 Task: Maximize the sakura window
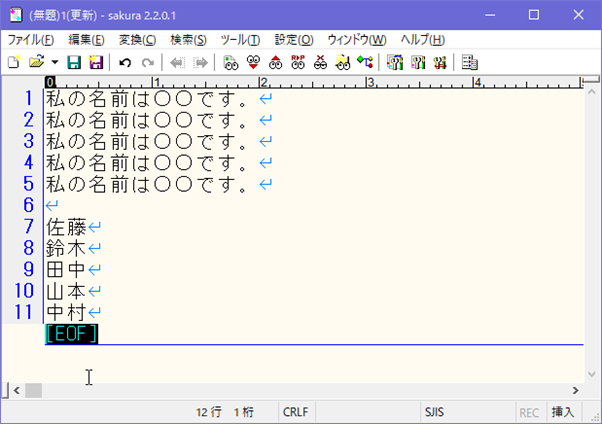click(534, 15)
